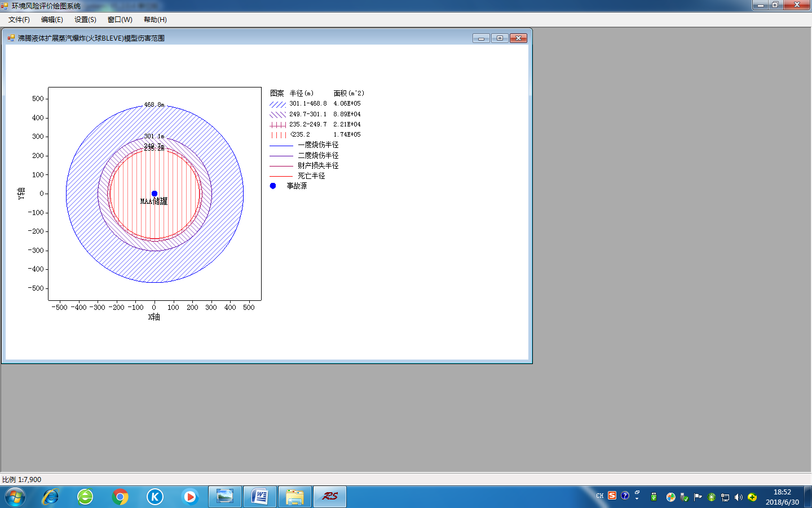Launch Internet Explorer from taskbar

click(51, 497)
